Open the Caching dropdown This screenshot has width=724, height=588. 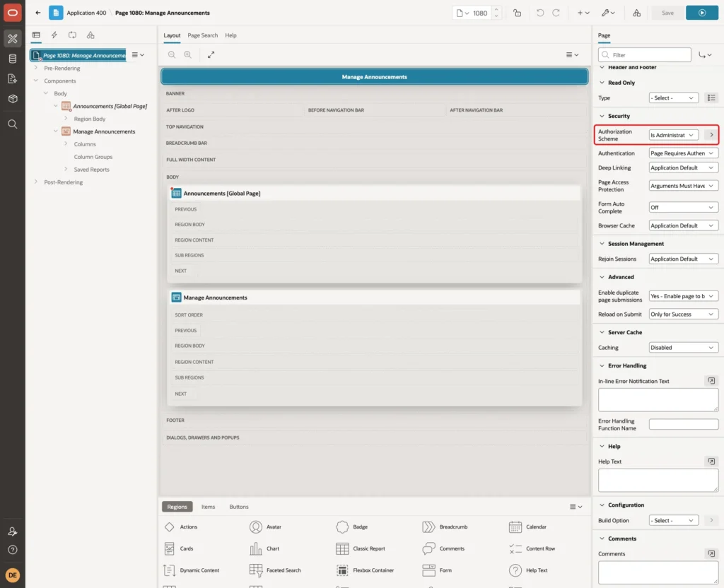684,348
